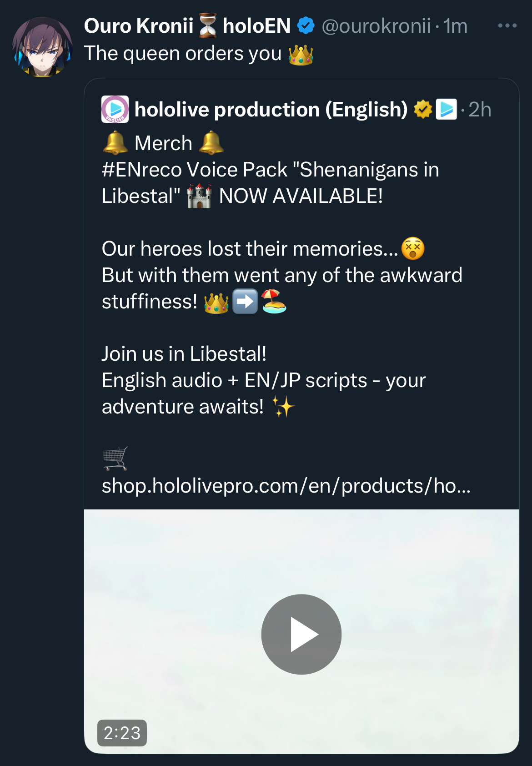Click the castle emoji after Libestal
The image size is (532, 766).
coord(199,197)
